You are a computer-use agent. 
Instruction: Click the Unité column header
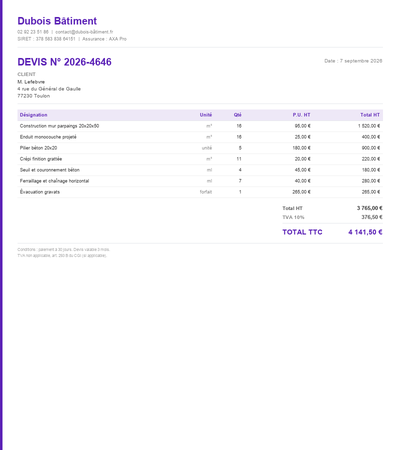[206, 115]
